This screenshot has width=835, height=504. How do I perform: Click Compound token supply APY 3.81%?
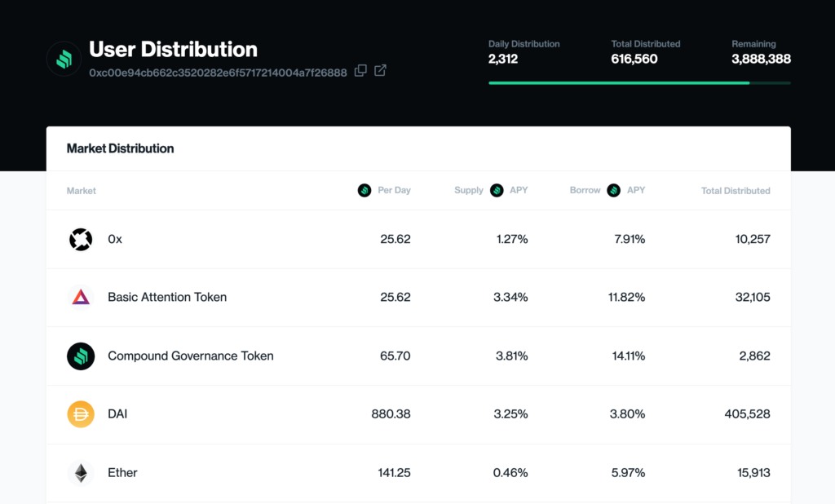click(x=512, y=356)
